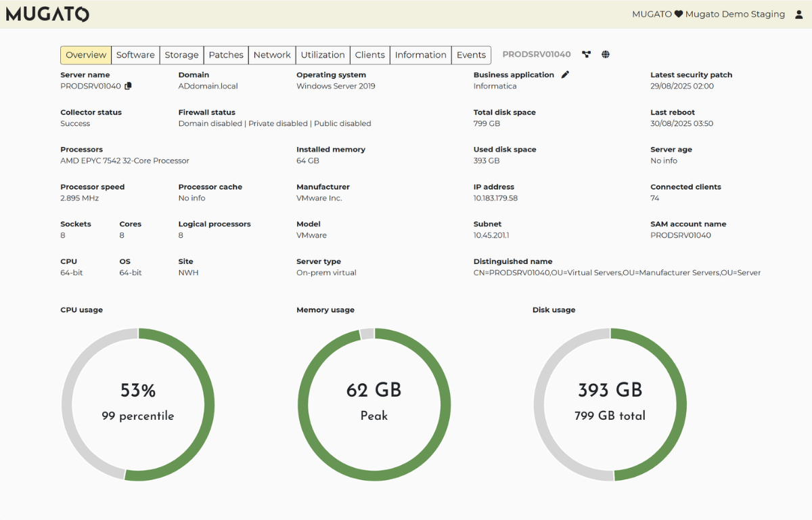Edit the Business application with pencil icon
Image resolution: width=812 pixels, height=520 pixels.
565,74
